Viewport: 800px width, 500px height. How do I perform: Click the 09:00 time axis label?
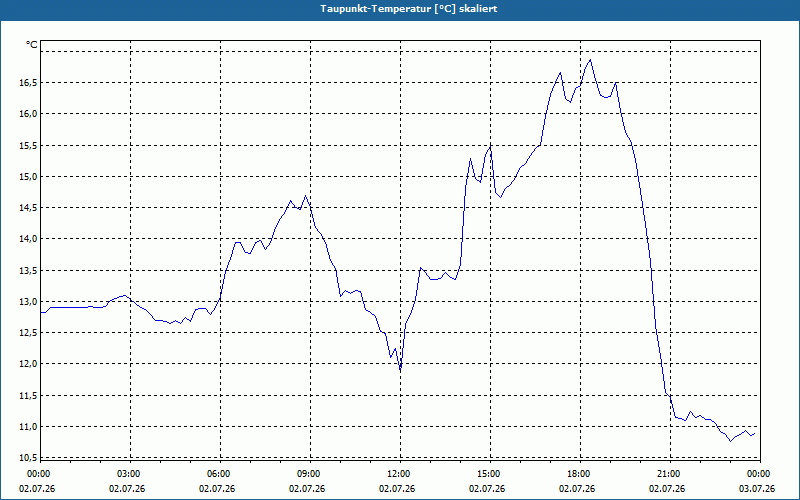pos(308,474)
